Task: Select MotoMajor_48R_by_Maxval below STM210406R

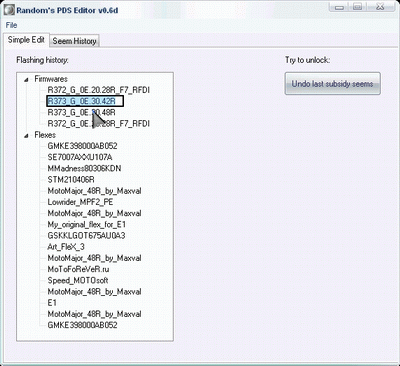Action: point(94,191)
